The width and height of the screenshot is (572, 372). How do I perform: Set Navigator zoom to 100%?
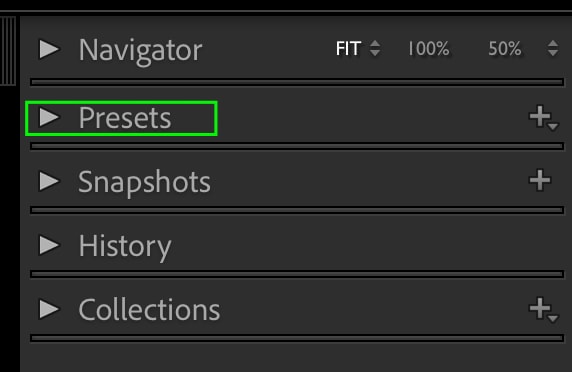pos(428,49)
